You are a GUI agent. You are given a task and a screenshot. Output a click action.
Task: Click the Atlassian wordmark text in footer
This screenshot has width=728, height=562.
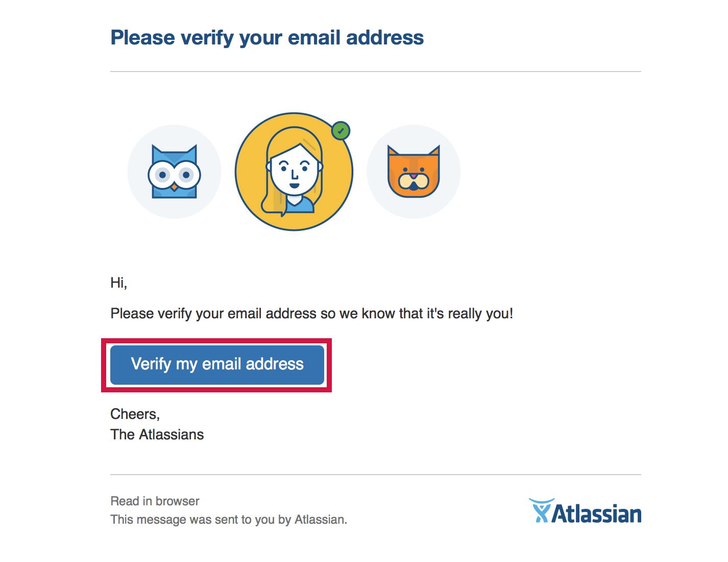[x=597, y=514]
